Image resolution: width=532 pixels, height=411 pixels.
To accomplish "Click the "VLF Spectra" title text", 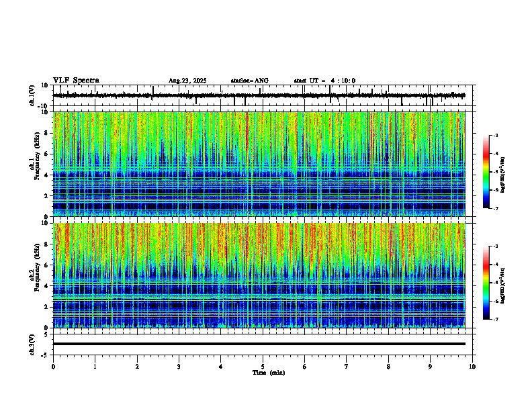I will click(76, 81).
